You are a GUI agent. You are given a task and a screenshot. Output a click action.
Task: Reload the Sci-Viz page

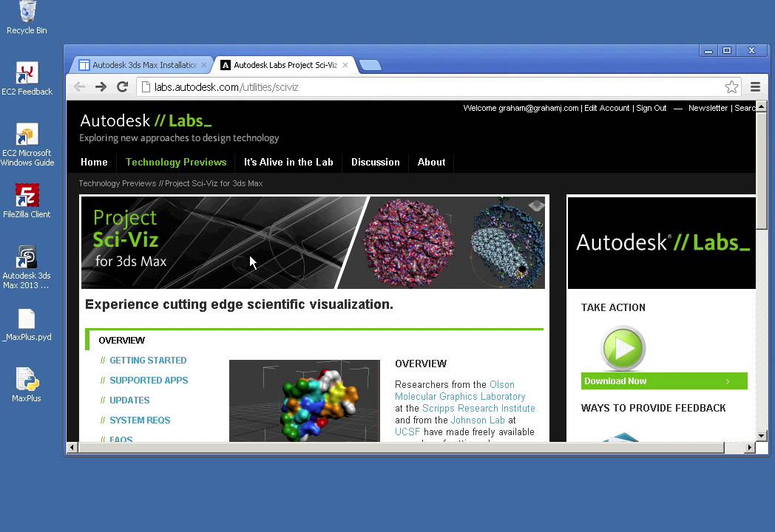[x=122, y=87]
